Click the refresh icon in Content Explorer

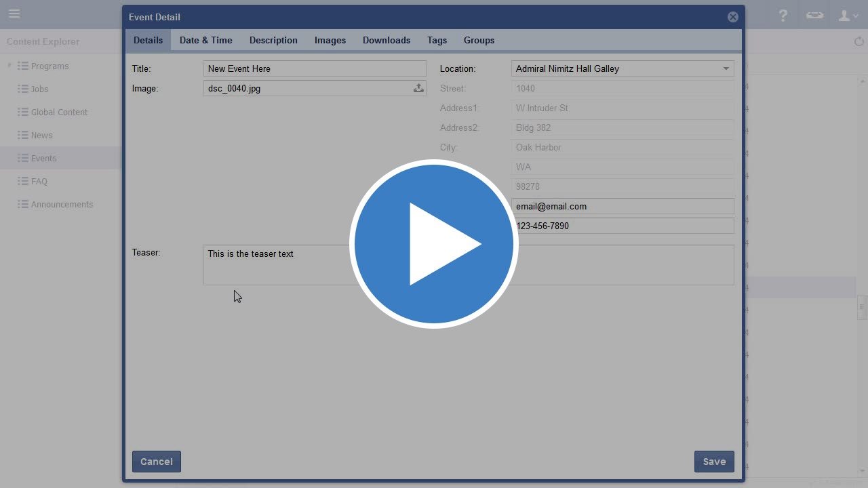[x=859, y=41]
